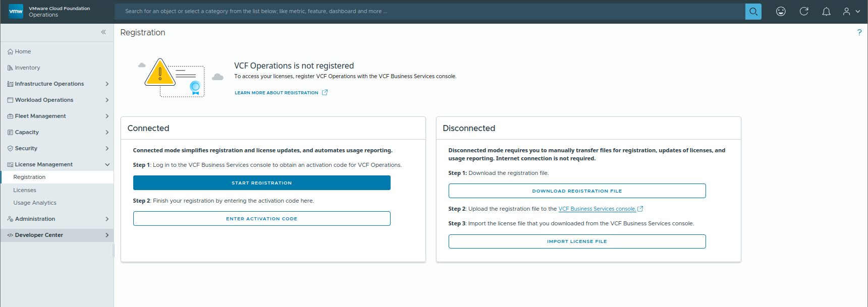The height and width of the screenshot is (307, 868).
Task: Click the Developer Center label
Action: pyautogui.click(x=39, y=235)
